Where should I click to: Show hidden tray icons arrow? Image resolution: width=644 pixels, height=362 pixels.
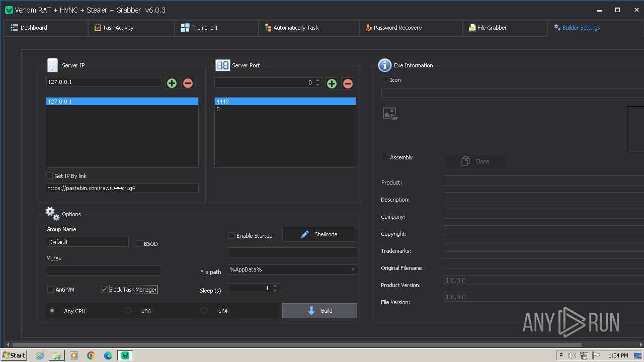tap(561, 355)
